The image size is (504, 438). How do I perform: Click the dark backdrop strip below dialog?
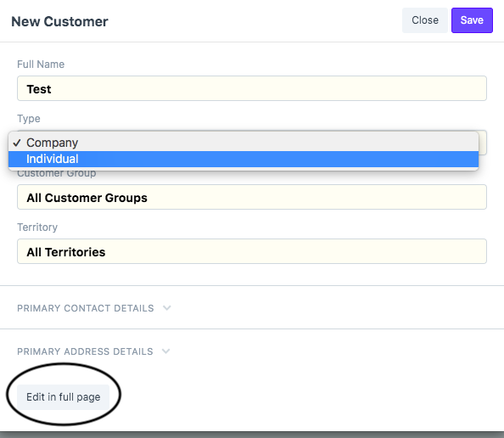pos(252,435)
